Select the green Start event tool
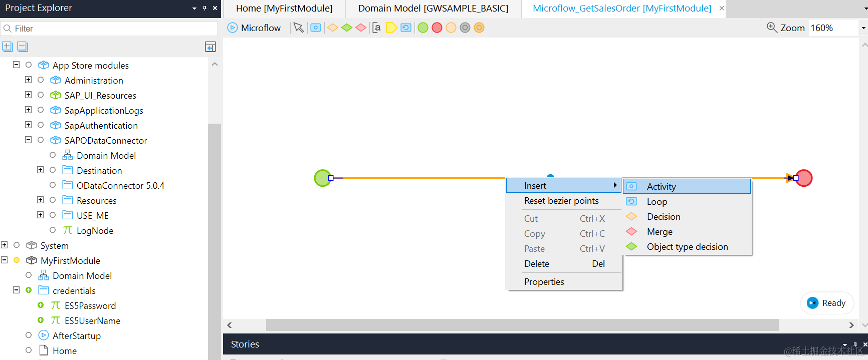This screenshot has height=360, width=868. click(423, 28)
